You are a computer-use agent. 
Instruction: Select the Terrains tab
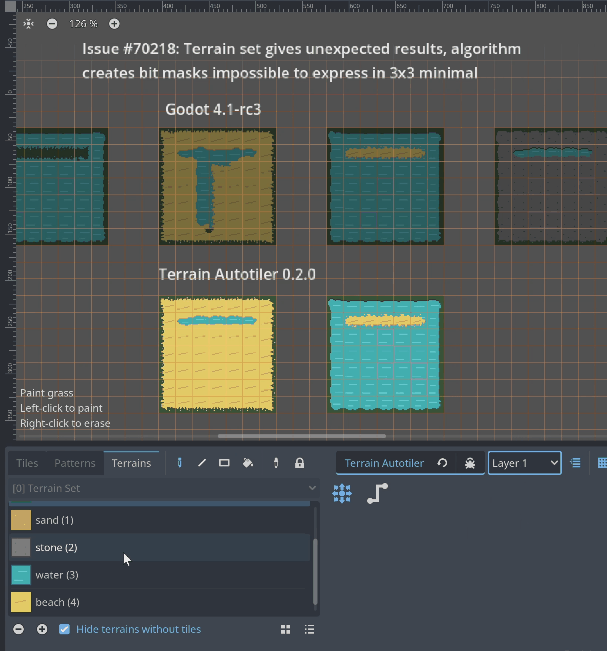131,463
